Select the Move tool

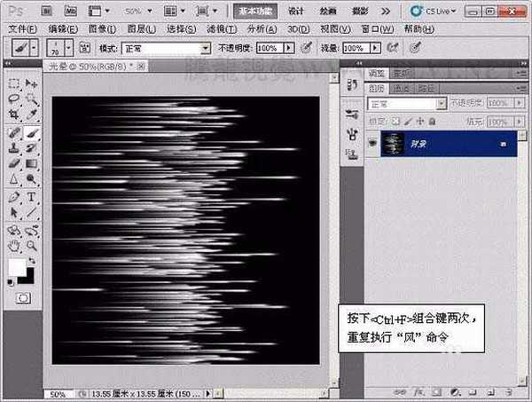tap(31, 83)
